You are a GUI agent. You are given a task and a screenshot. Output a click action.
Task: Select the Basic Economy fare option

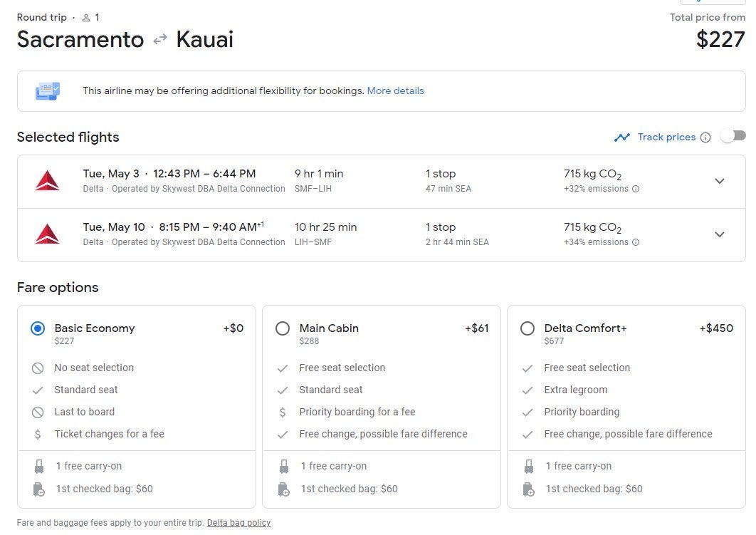pos(38,328)
